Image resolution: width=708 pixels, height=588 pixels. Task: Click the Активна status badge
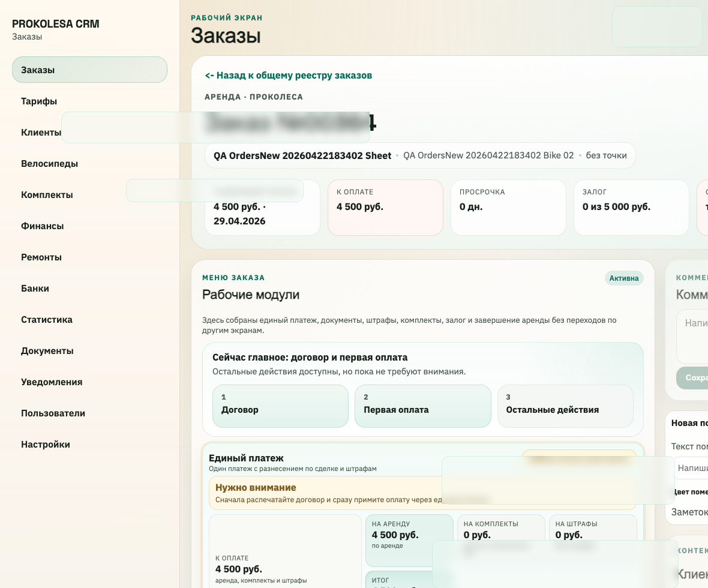pos(624,278)
